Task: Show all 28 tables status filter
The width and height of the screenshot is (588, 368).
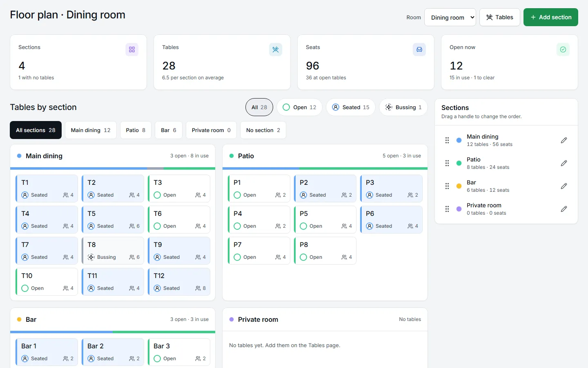Action: click(259, 107)
